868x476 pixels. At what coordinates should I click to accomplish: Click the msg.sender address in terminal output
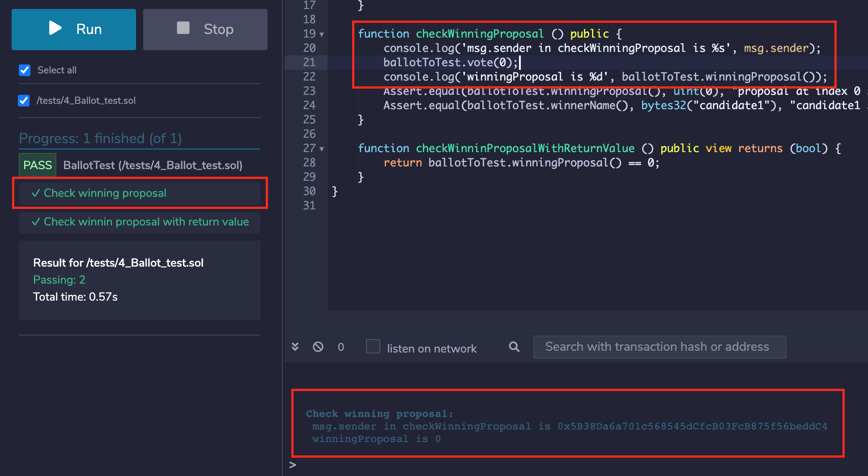click(692, 426)
